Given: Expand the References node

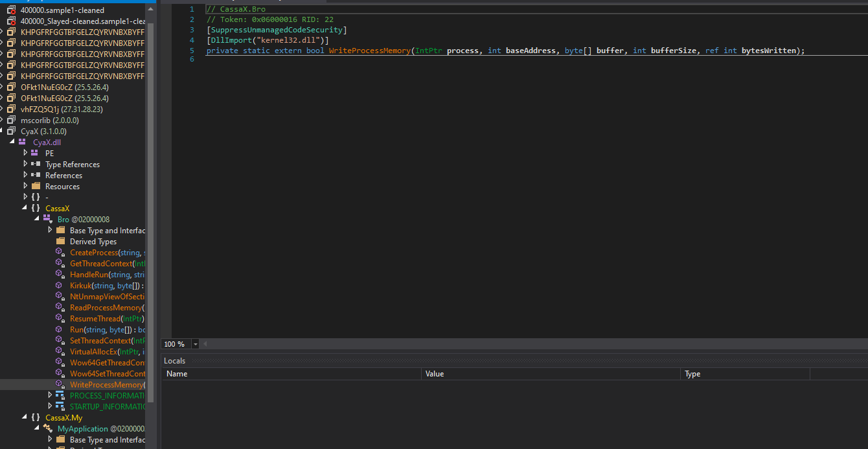Looking at the screenshot, I should tap(25, 176).
